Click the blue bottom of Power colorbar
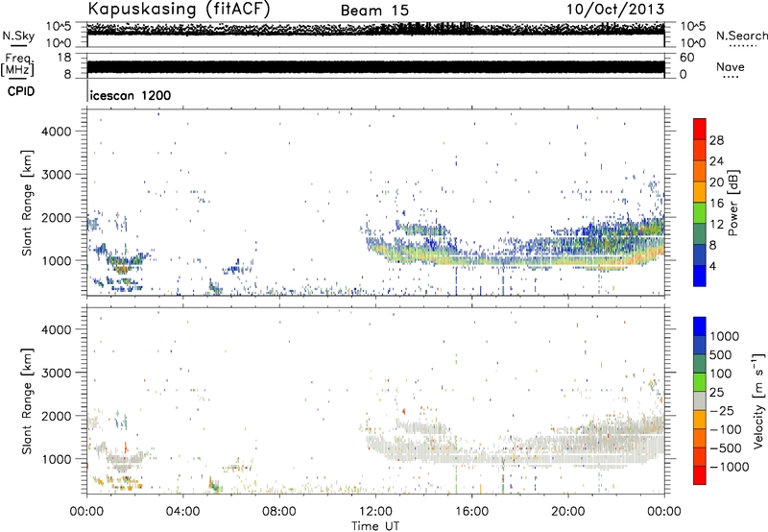768x532 pixels. 700,276
